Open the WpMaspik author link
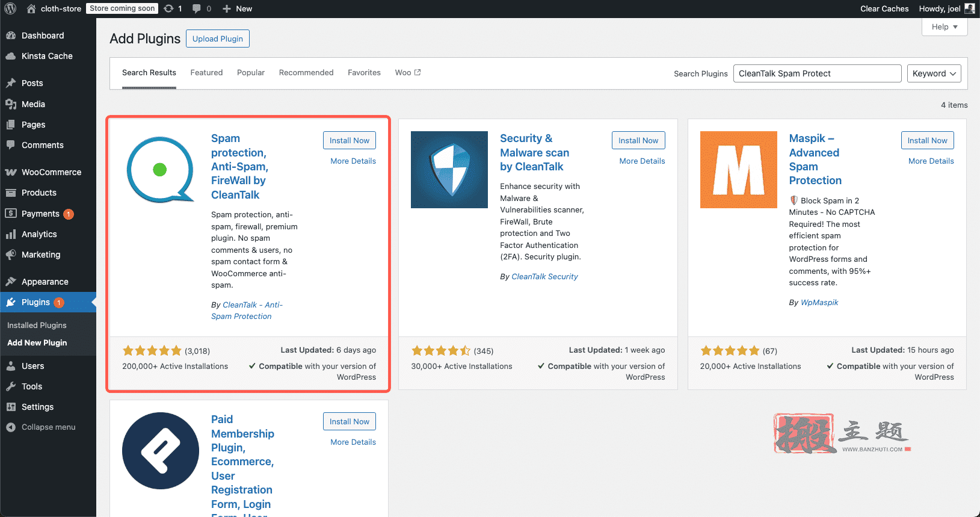Screen dimensions: 980x517 [x=819, y=303]
